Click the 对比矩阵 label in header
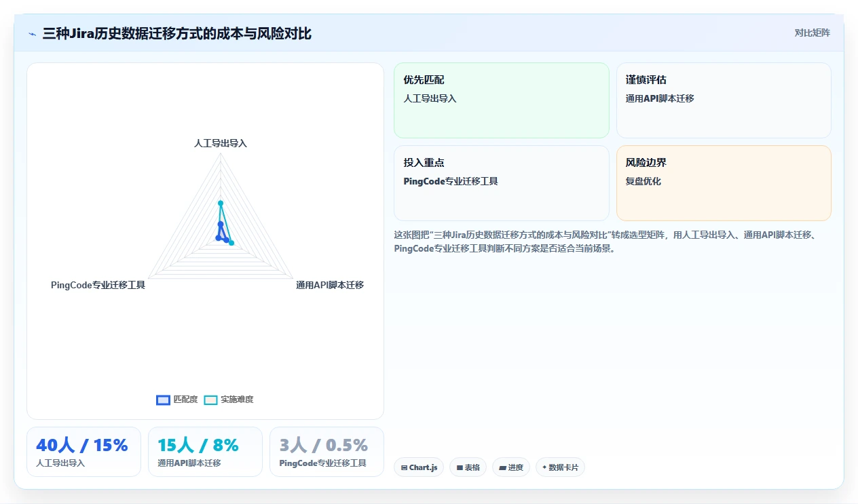Screen dimensions: 858x504 (x=812, y=33)
